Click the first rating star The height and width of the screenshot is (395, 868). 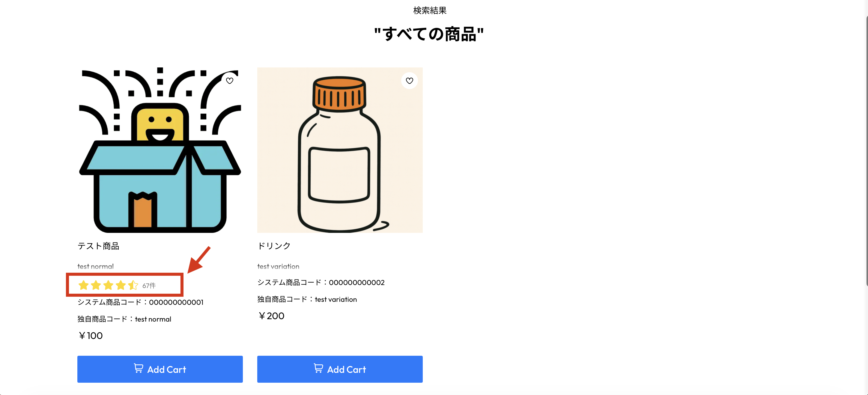point(83,286)
